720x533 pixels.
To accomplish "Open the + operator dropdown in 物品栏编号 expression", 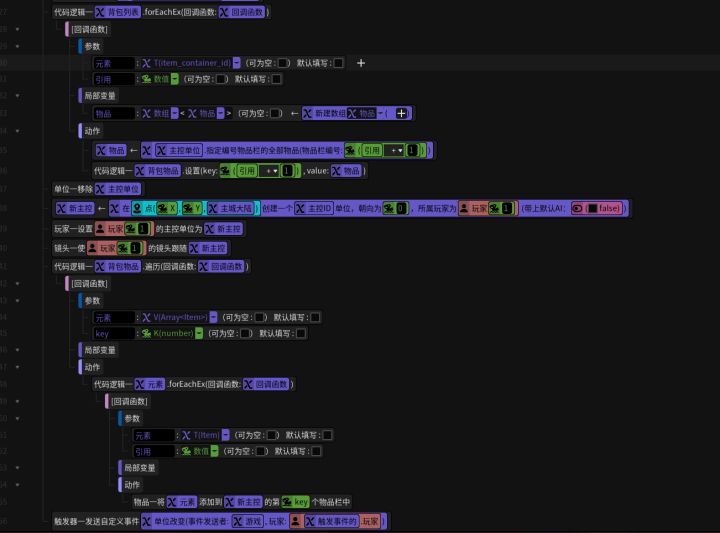I will click(x=395, y=151).
